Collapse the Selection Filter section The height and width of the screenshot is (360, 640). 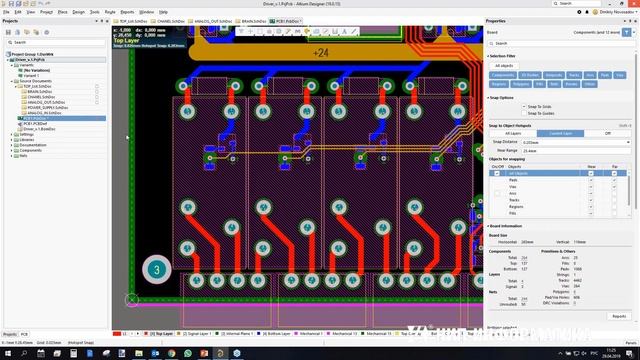click(488, 56)
